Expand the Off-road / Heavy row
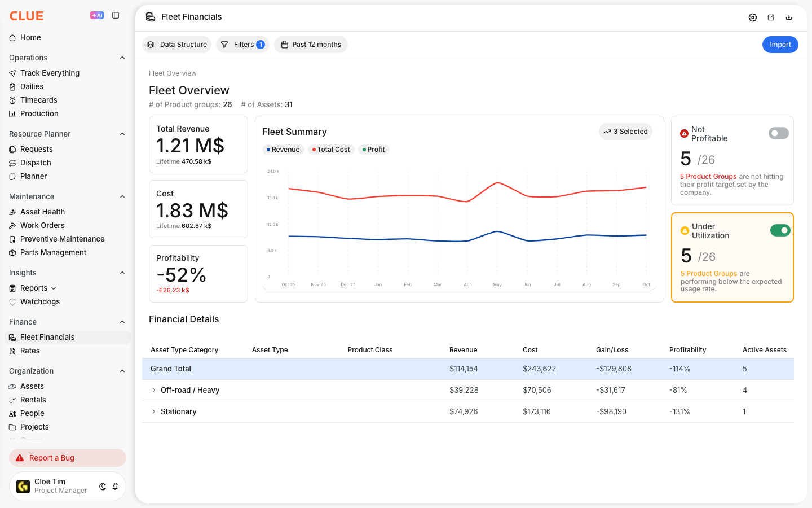This screenshot has width=812, height=508. (154, 390)
